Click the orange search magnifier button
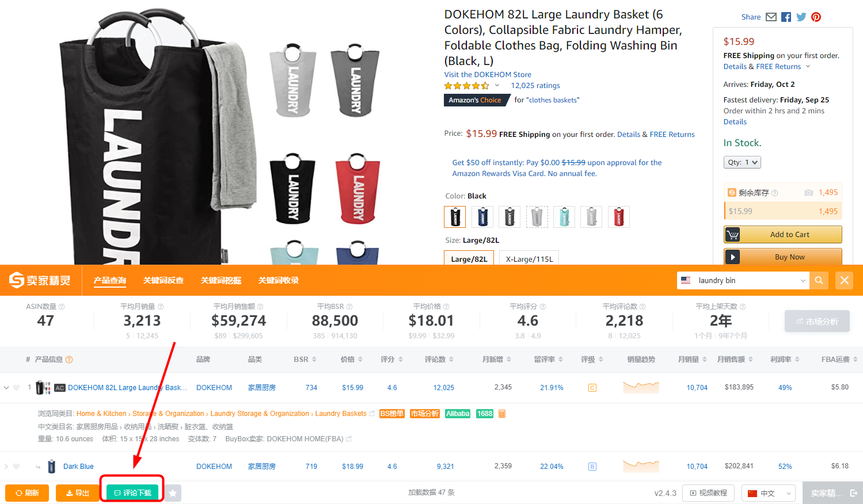The width and height of the screenshot is (863, 504). 819,280
